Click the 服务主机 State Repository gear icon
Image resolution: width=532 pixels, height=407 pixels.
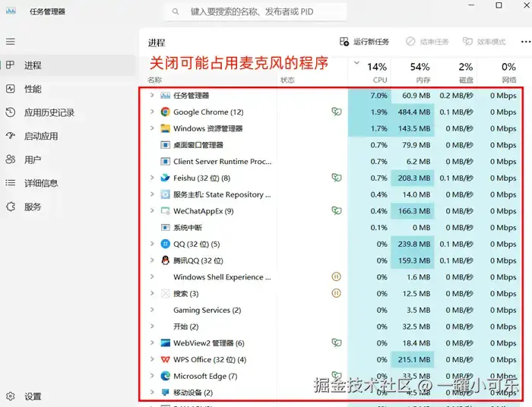(x=165, y=194)
